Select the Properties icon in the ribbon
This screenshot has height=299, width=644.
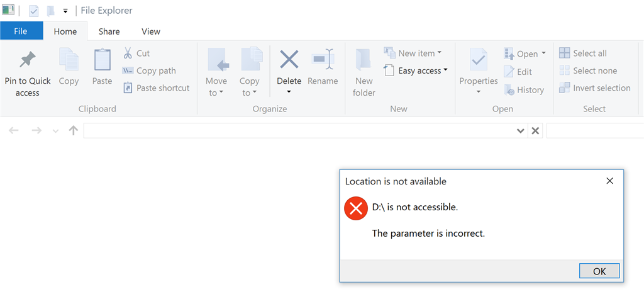click(x=479, y=59)
